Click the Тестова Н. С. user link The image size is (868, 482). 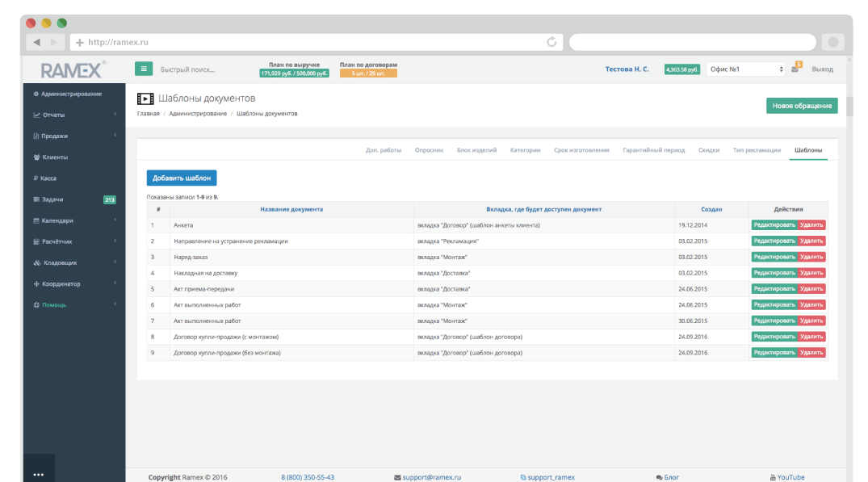[x=627, y=69]
